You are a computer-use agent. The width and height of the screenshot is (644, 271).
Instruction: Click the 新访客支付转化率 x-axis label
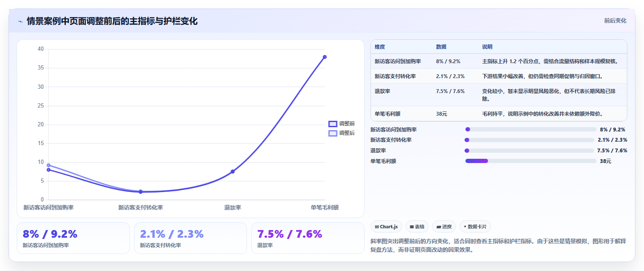click(x=141, y=207)
